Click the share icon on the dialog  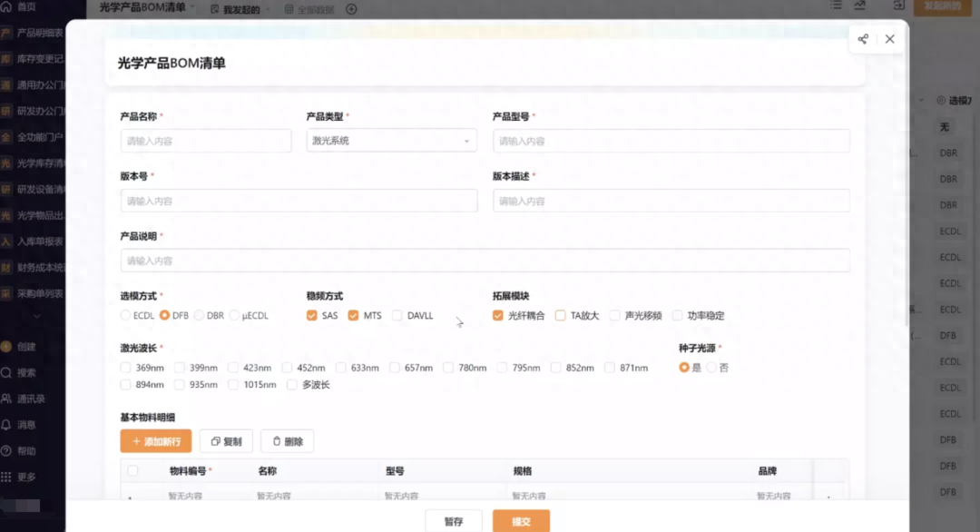click(863, 39)
